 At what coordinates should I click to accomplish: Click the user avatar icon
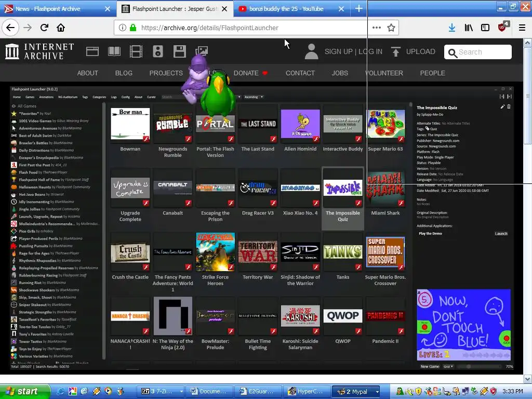(311, 51)
